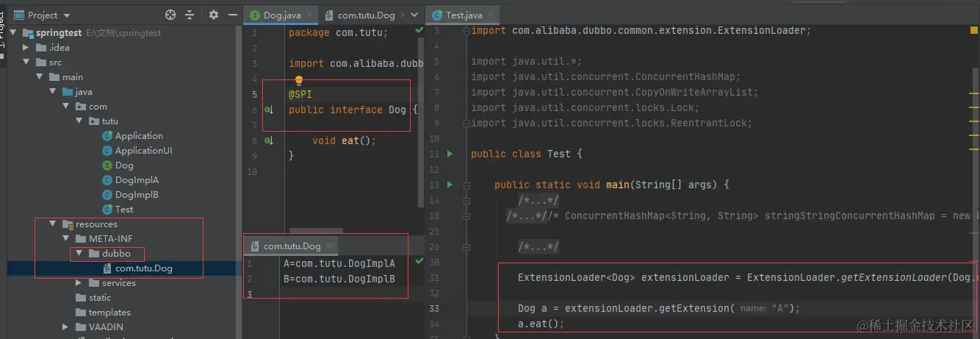
Task: Collapse the META-INF folder
Action: [67, 239]
